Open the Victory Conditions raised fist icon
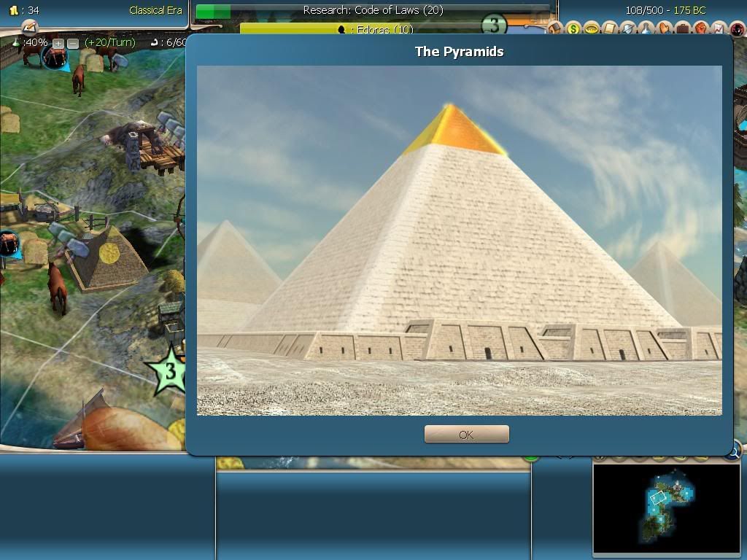The height and width of the screenshot is (560, 747). pos(701,28)
